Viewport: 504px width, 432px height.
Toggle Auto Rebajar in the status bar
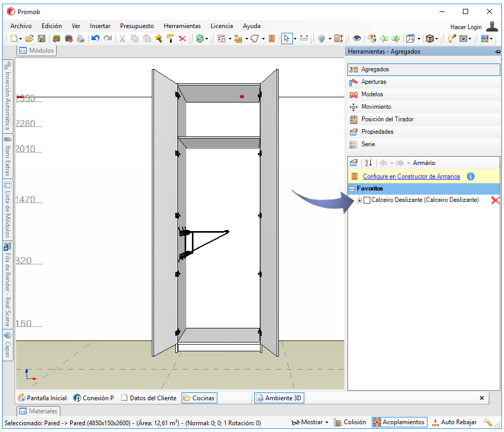click(454, 422)
